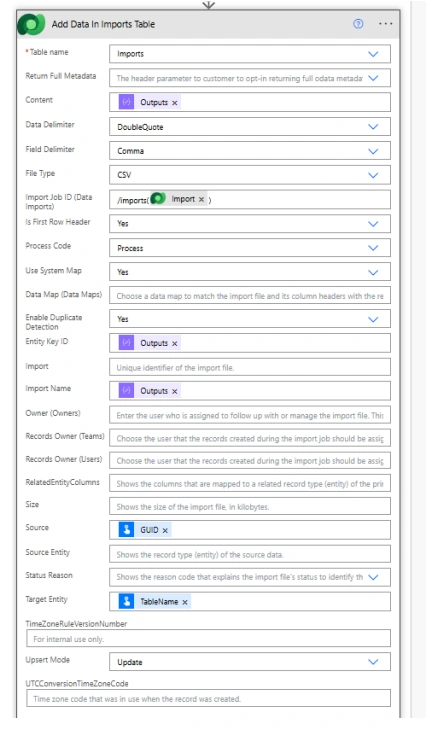The height and width of the screenshot is (750, 428).
Task: Click the Import token in Import Job ID
Action: [x=178, y=199]
